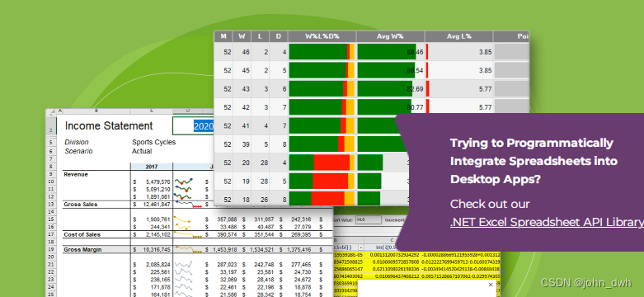Click the yellow cell 0.00131200732924292

[x=393, y=254]
